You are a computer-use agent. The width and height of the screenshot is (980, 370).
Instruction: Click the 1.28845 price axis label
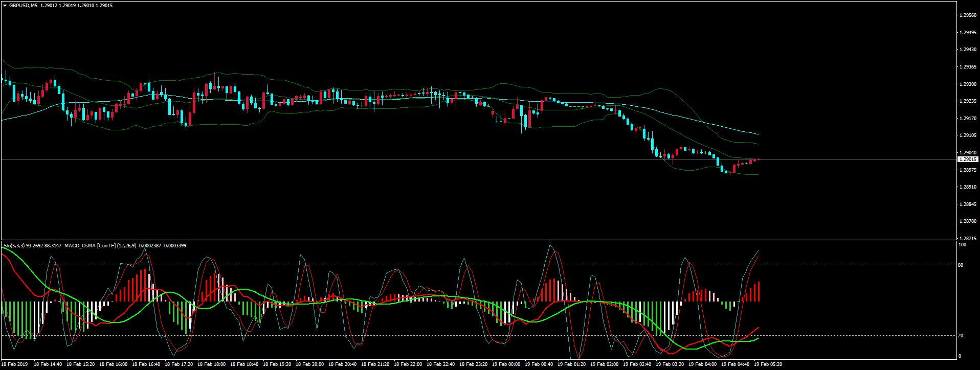click(x=968, y=204)
